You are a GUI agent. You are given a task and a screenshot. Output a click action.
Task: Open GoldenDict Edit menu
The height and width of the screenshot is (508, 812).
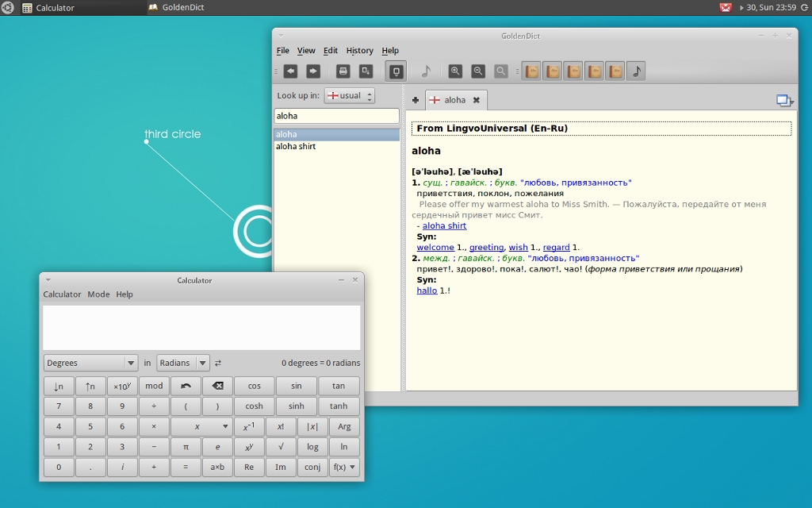331,50
